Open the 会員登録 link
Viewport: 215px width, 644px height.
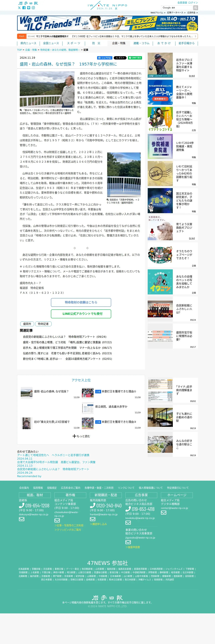[182, 3]
